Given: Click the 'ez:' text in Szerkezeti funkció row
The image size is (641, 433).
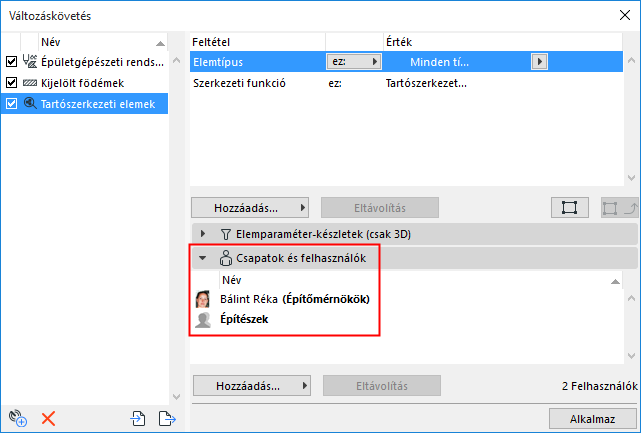Looking at the screenshot, I should (x=335, y=83).
